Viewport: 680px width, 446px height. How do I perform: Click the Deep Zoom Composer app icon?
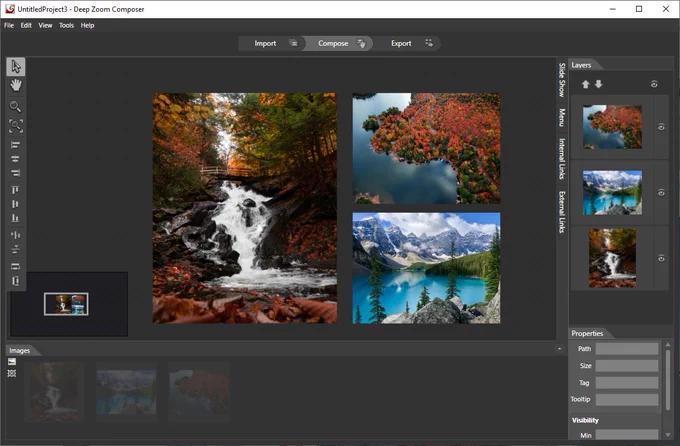9,9
